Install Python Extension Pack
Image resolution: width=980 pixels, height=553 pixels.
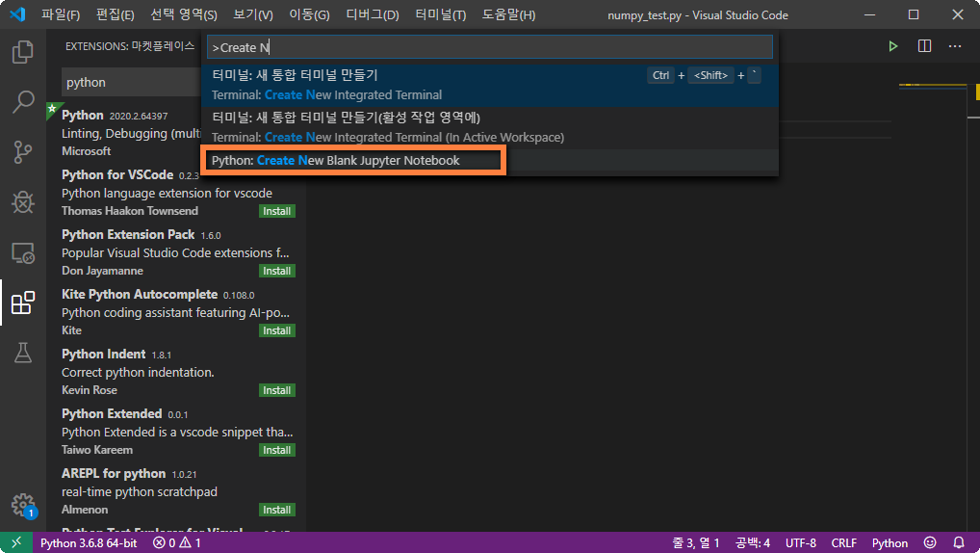coord(276,271)
